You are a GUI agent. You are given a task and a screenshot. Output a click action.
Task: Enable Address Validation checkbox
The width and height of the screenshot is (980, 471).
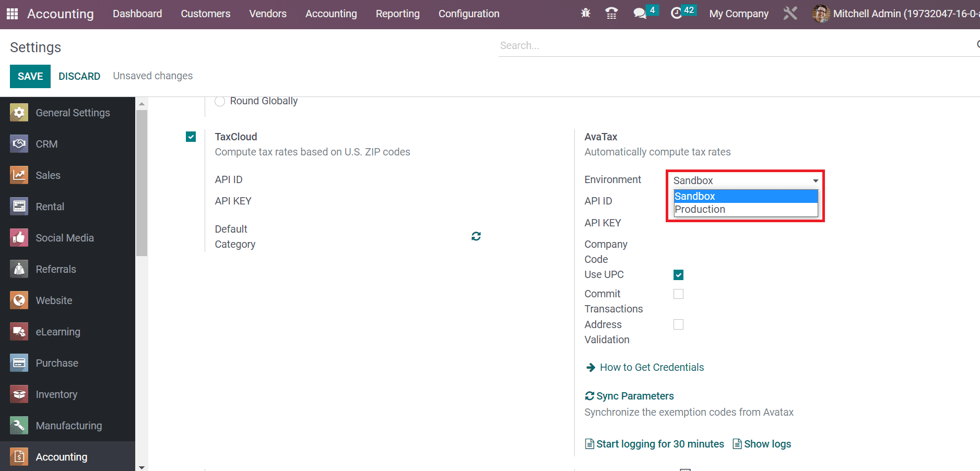click(x=678, y=324)
